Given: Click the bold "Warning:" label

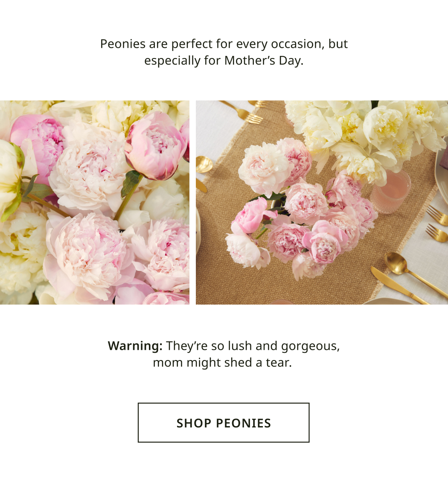Looking at the screenshot, I should coord(135,346).
